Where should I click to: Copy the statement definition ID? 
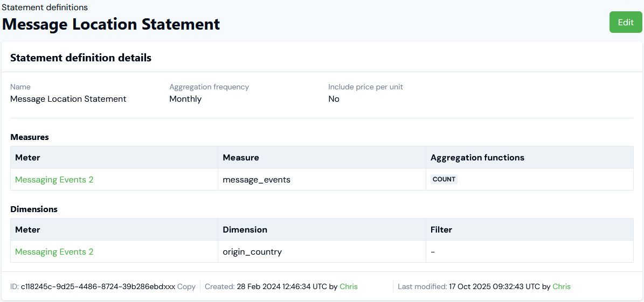(186, 287)
